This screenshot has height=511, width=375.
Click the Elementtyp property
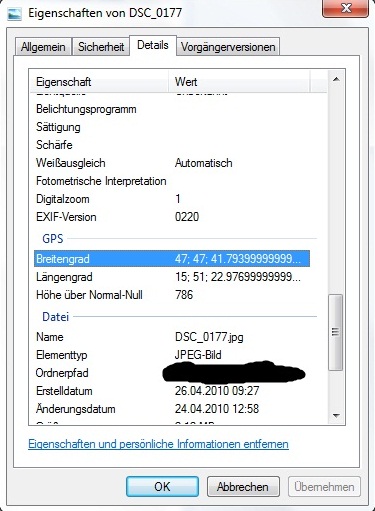click(x=62, y=355)
